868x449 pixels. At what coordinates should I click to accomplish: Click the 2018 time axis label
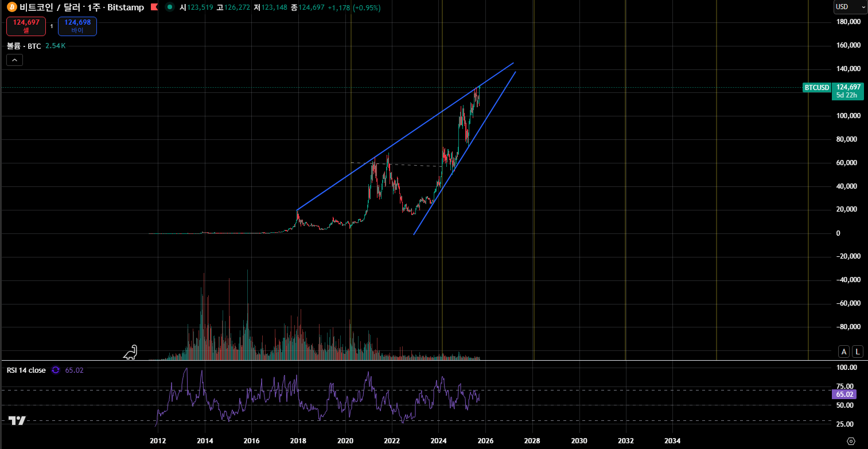(x=298, y=441)
